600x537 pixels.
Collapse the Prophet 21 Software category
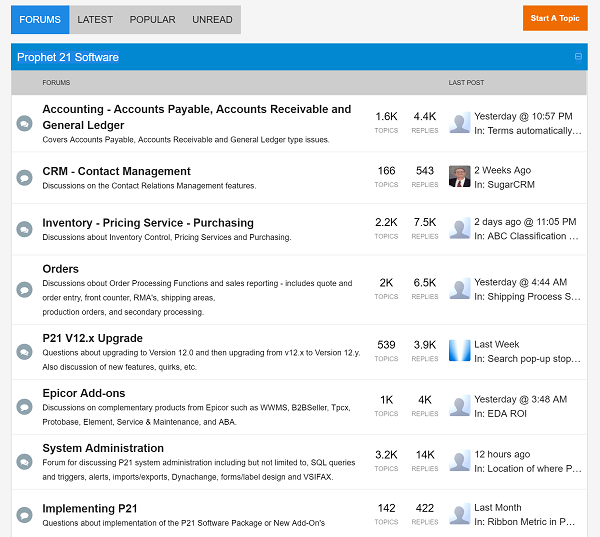578,57
